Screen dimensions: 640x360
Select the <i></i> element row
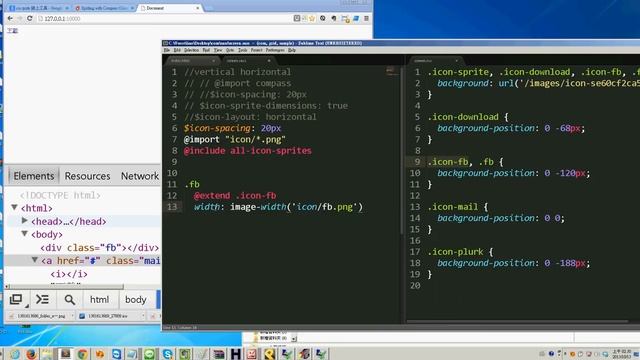(x=69, y=274)
